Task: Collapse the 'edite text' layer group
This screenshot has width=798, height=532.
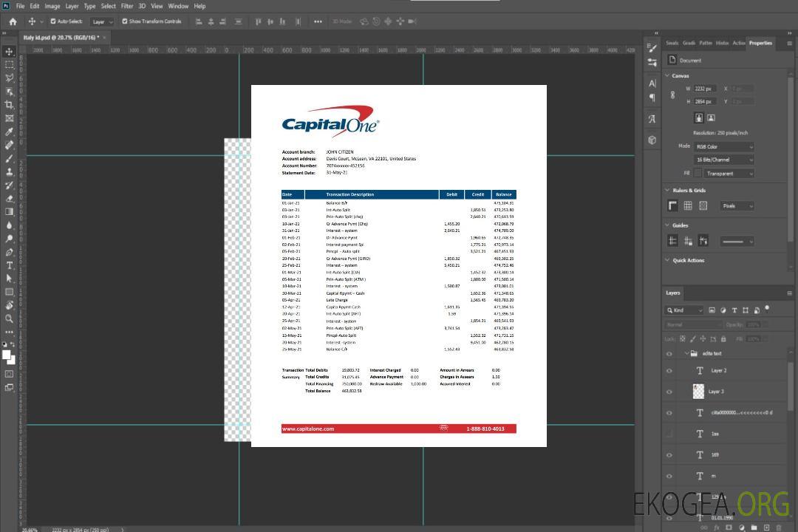Action: pos(686,353)
